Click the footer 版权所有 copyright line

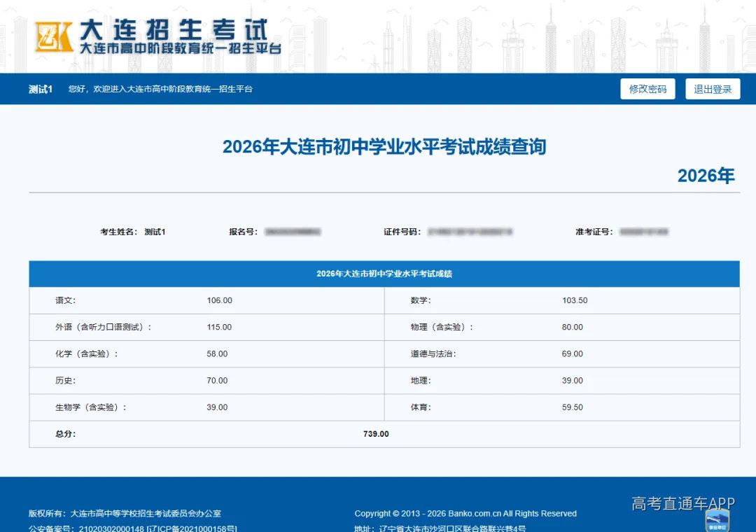tap(125, 514)
